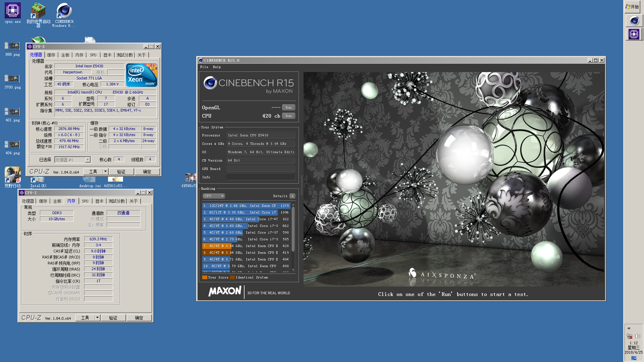Click the Identical System legend swatch

click(x=232, y=278)
